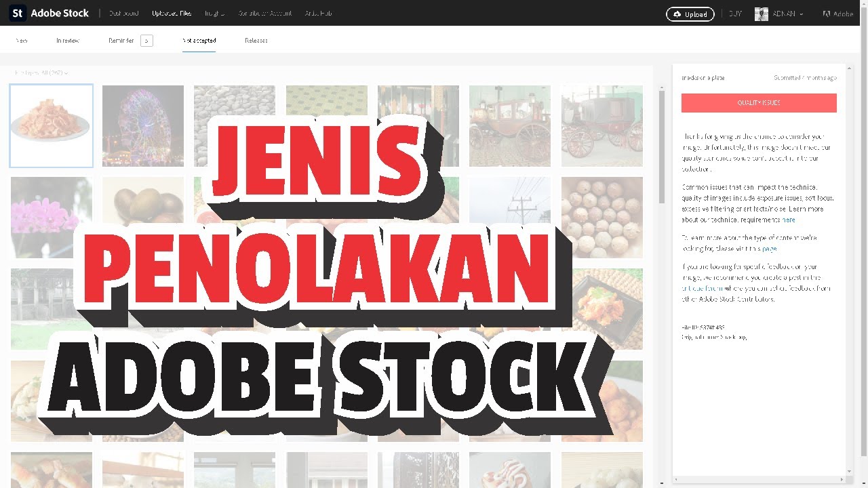
Task: Click the thumbnail grid vertical scrollbar
Action: point(662,146)
